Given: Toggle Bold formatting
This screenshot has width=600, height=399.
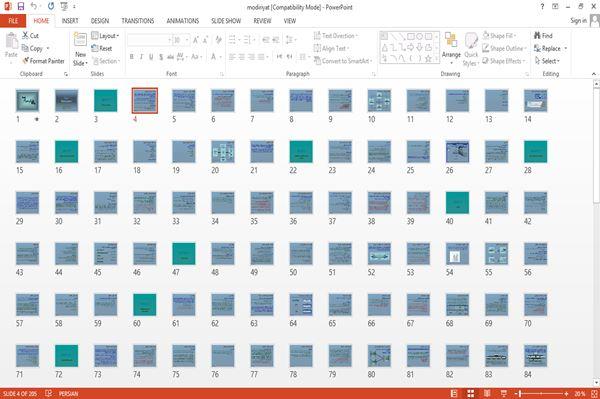Looking at the screenshot, I should click(x=132, y=57).
